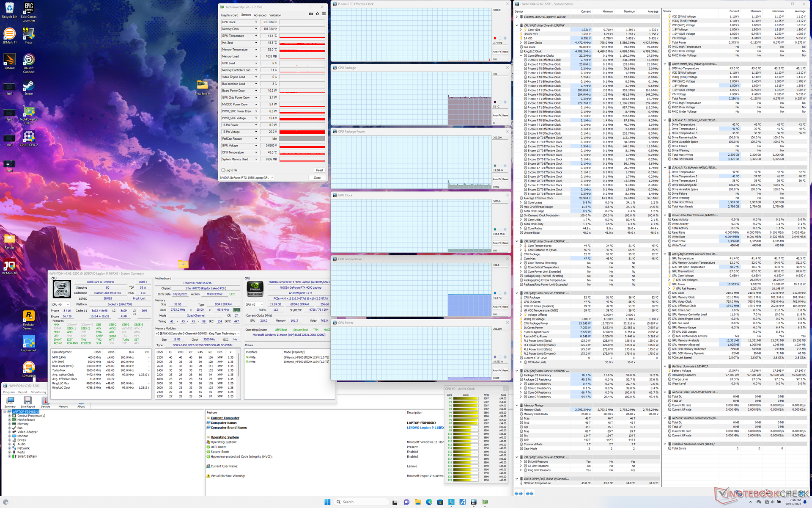Open the GPU Temperature sensor dropdown arrow
This screenshot has height=508, width=812.
pos(256,36)
